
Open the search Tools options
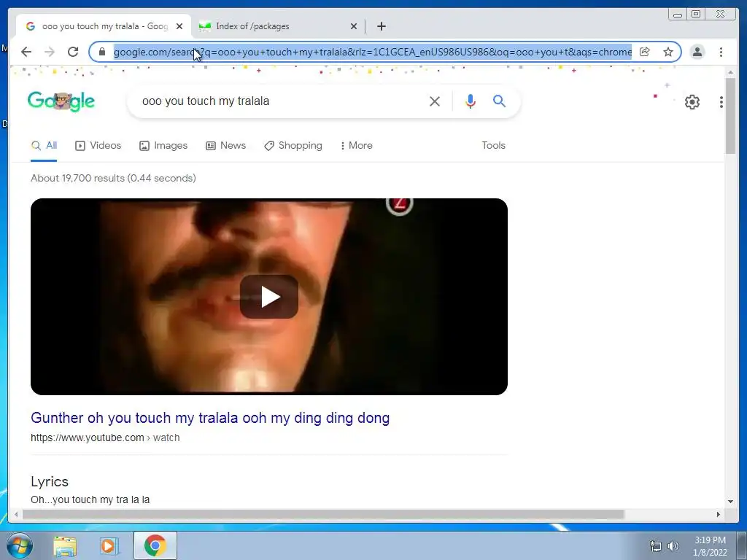click(494, 146)
